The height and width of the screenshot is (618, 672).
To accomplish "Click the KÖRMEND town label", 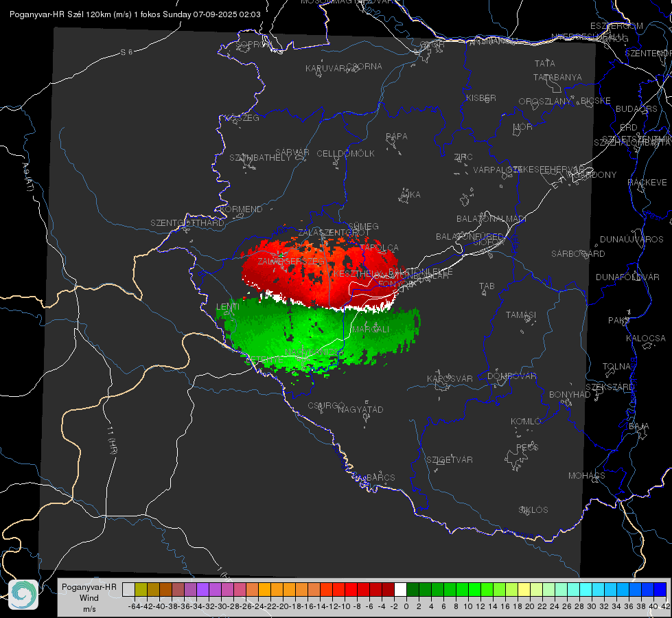I will [242, 209].
